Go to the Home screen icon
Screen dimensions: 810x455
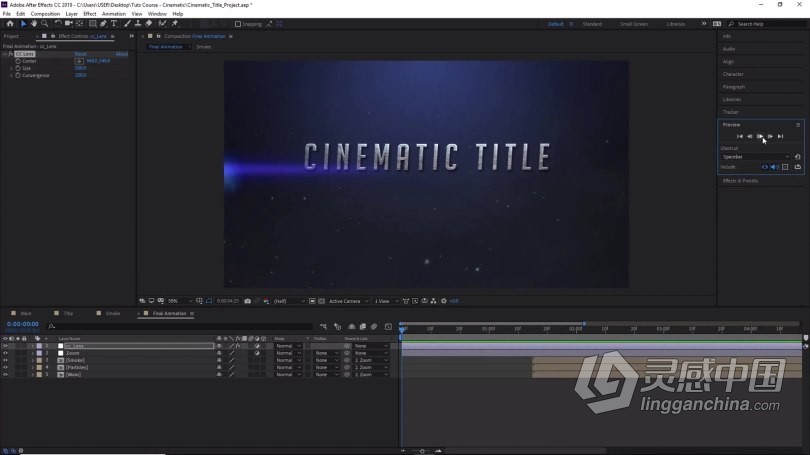click(10, 24)
